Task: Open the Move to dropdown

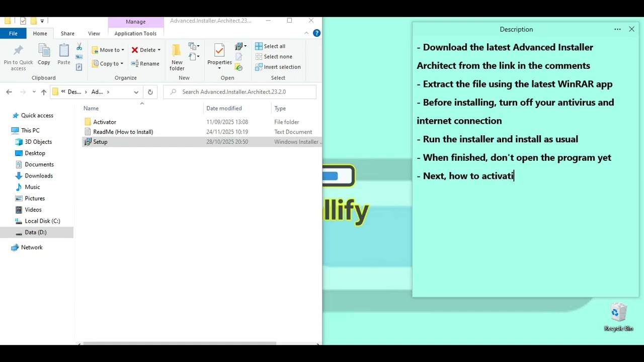Action: (108, 50)
